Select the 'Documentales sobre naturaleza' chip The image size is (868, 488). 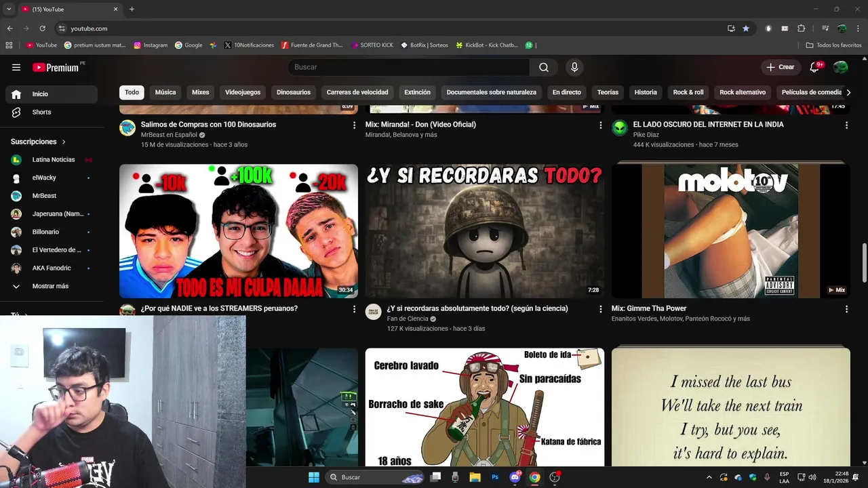[492, 92]
